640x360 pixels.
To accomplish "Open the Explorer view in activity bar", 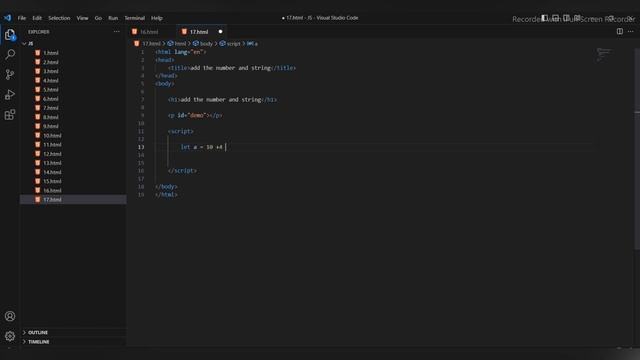I will [x=10, y=35].
